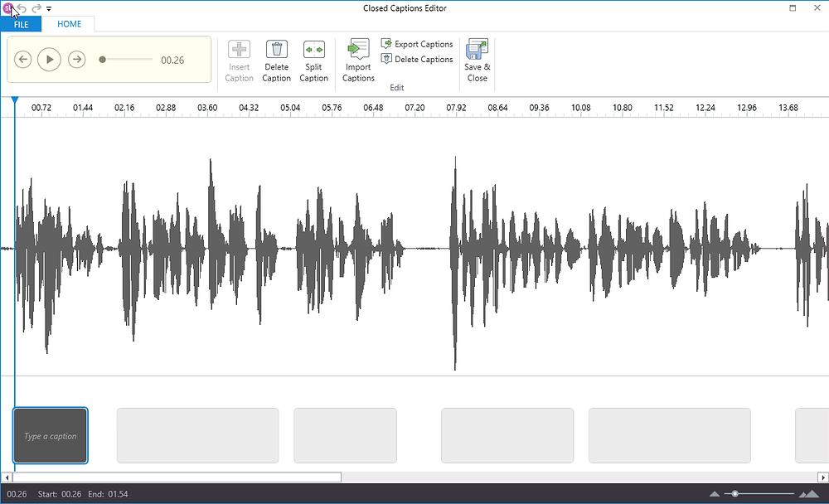The height and width of the screenshot is (504, 829).
Task: Click the 00.26 time readout beside the playback slider
Action: pos(172,61)
